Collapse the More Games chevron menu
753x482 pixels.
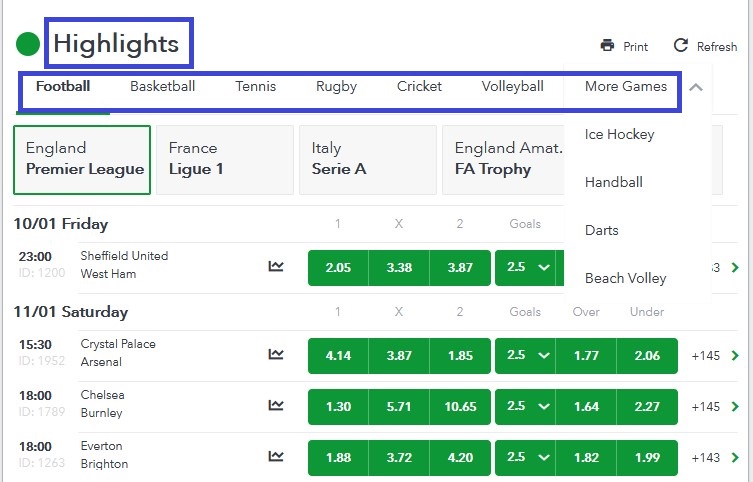(x=696, y=87)
